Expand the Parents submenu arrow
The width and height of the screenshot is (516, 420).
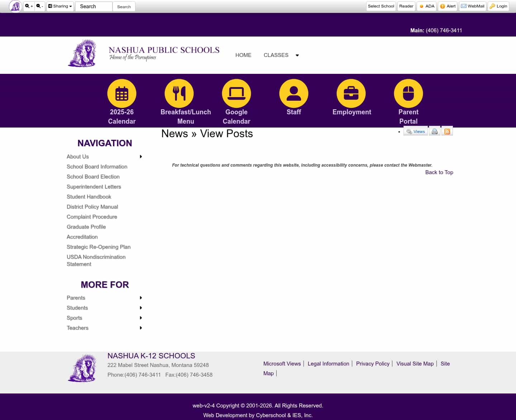[141, 298]
